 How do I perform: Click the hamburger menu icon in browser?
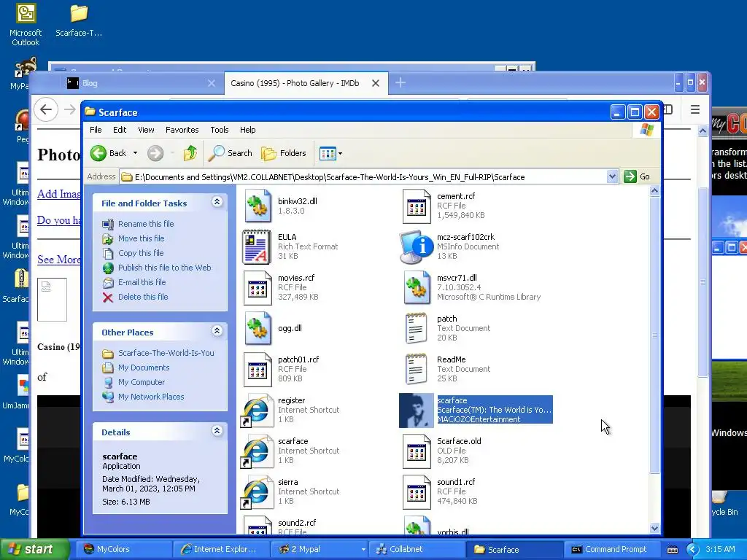click(x=695, y=110)
